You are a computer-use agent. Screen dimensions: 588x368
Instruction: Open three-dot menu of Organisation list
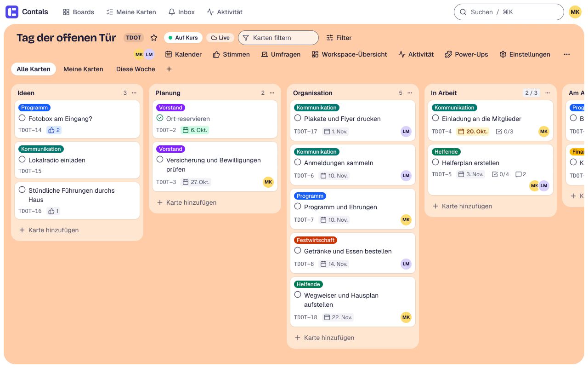pos(410,93)
